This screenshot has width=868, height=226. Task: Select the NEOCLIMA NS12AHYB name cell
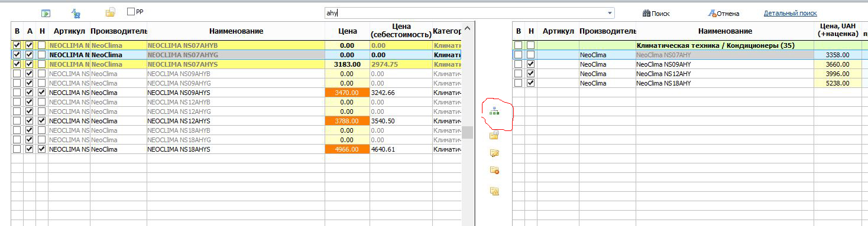tap(235, 102)
